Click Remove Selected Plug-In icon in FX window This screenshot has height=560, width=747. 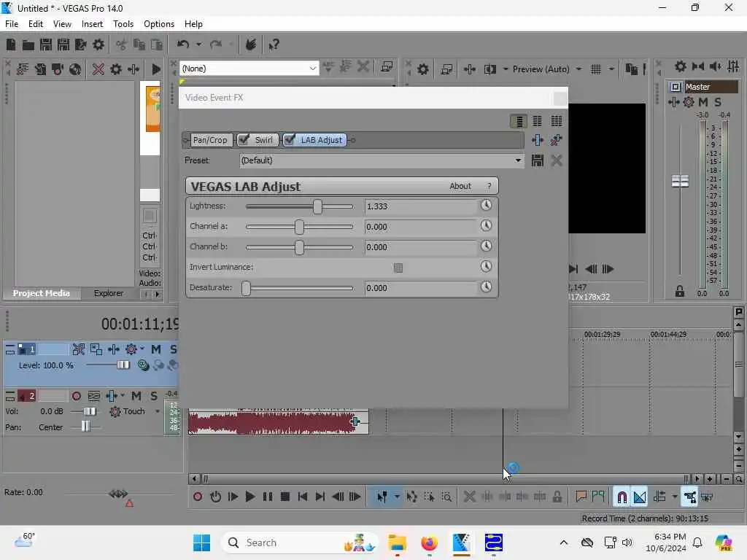(x=556, y=140)
